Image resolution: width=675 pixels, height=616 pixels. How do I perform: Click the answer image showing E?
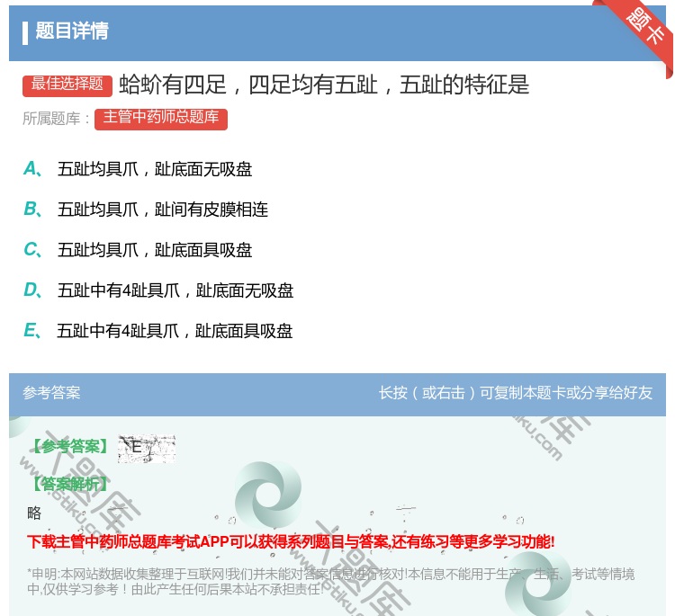click(146, 448)
